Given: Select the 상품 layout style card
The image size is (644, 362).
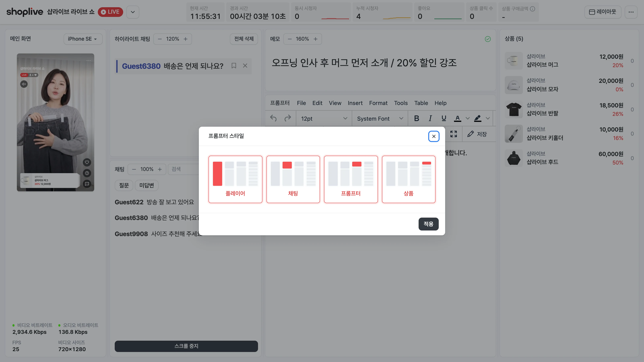Looking at the screenshot, I should pyautogui.click(x=409, y=179).
